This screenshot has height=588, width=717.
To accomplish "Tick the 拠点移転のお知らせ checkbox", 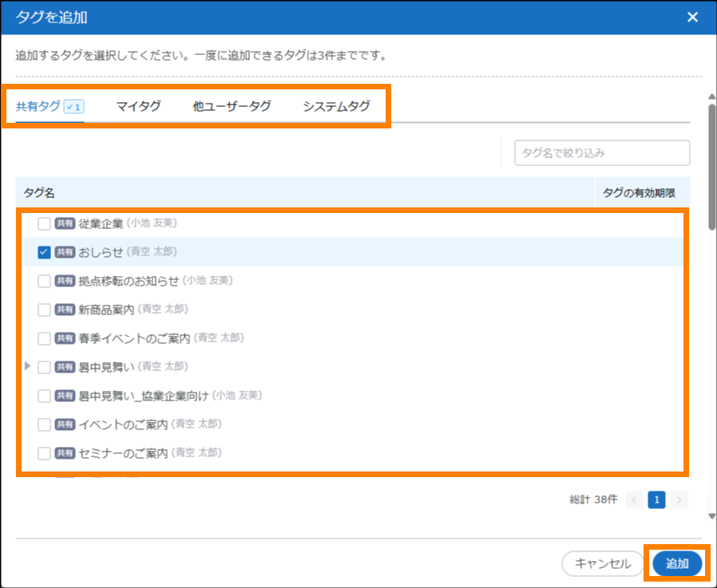I will pos(45,281).
